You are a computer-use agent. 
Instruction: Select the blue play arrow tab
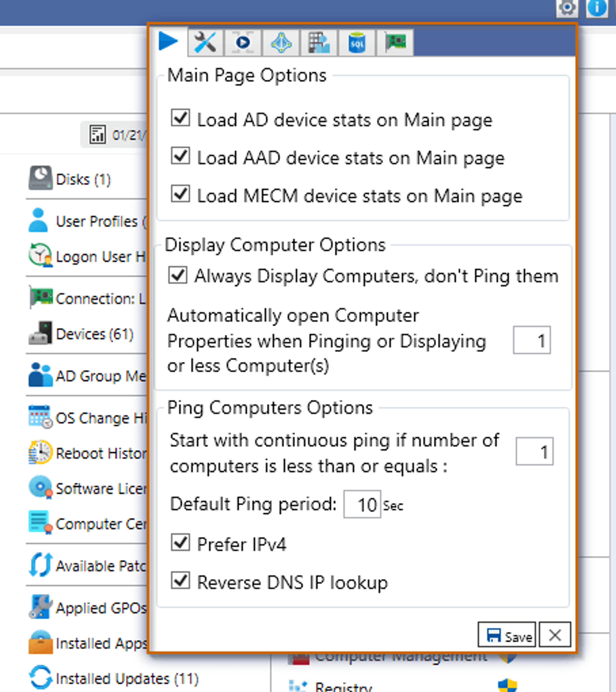168,41
